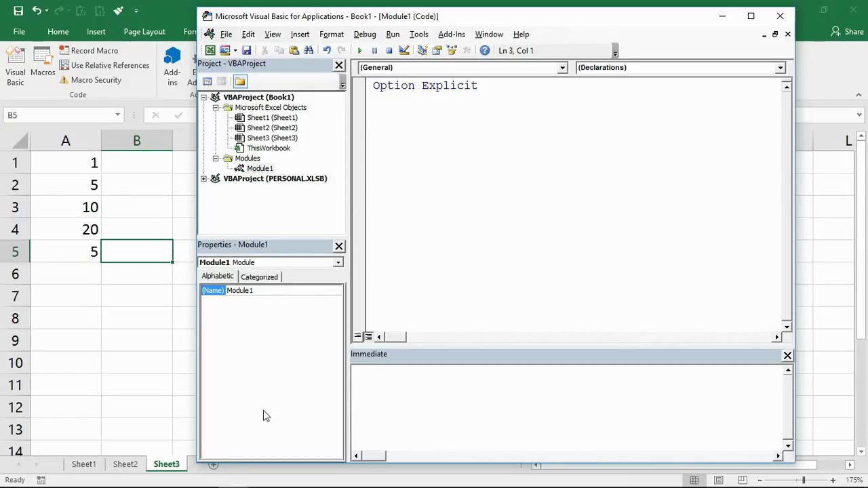
Task: Switch to Sheet1 worksheet tab
Action: point(84,464)
